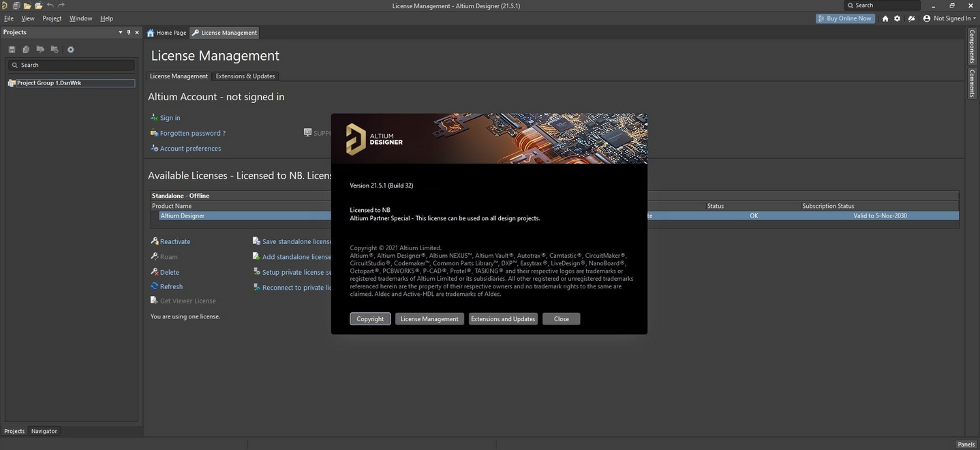The width and height of the screenshot is (980, 450).
Task: Switch to Extensions & Updates sub-tab
Action: [245, 76]
